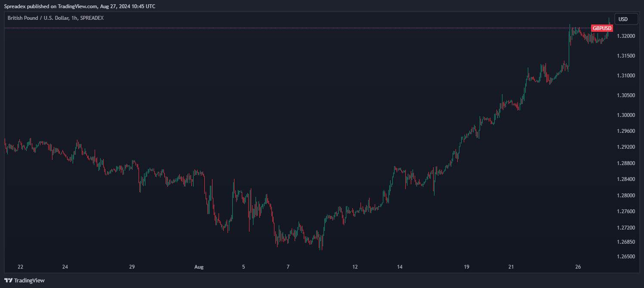Viewport: 644px width, 288px height.
Task: Click the 1.28400 price axis label
Action: pos(625,179)
